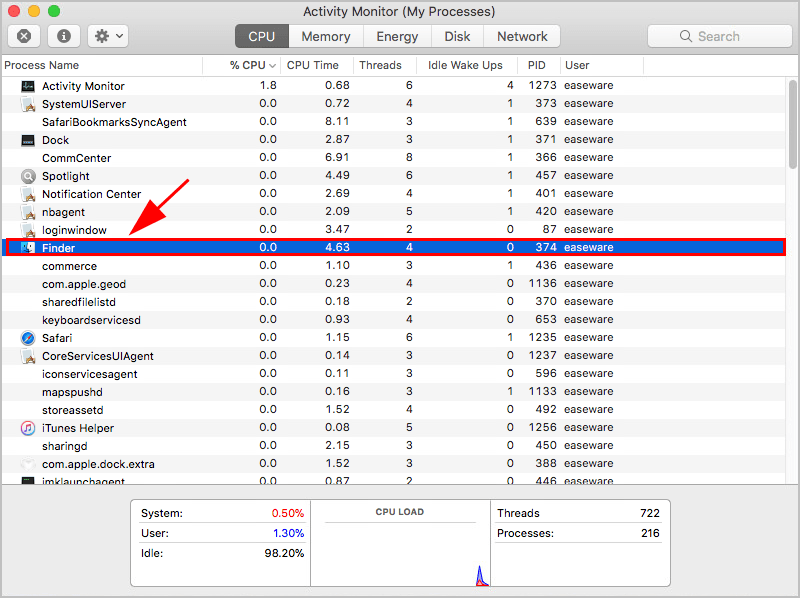Open the gear actions dropdown menu
The height and width of the screenshot is (598, 800).
[x=108, y=36]
